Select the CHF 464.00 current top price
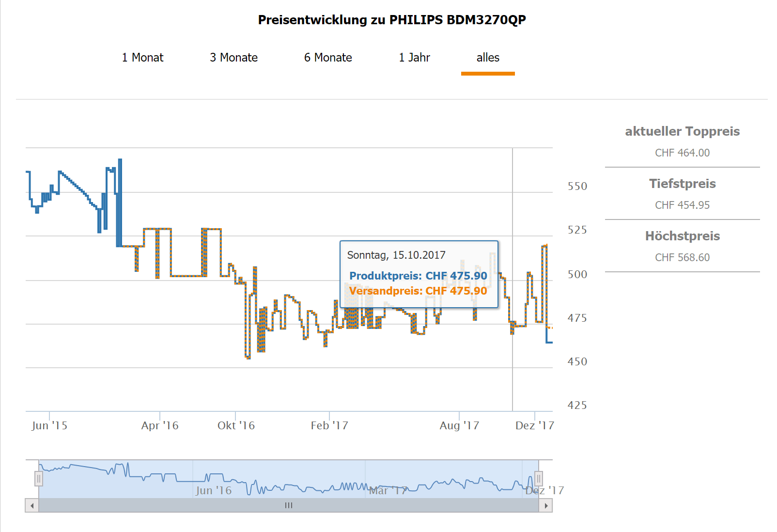 coord(682,153)
